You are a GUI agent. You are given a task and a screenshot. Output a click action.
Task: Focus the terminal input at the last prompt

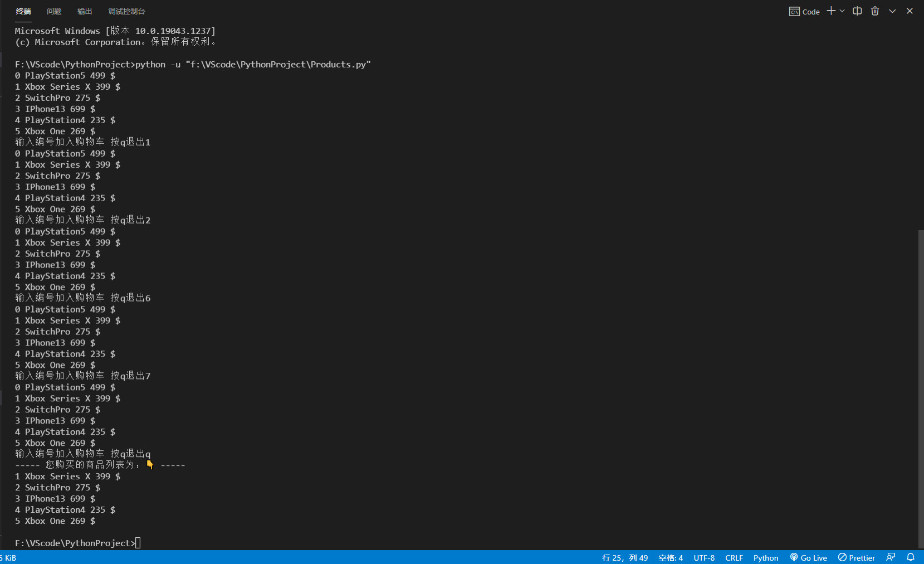coord(138,543)
